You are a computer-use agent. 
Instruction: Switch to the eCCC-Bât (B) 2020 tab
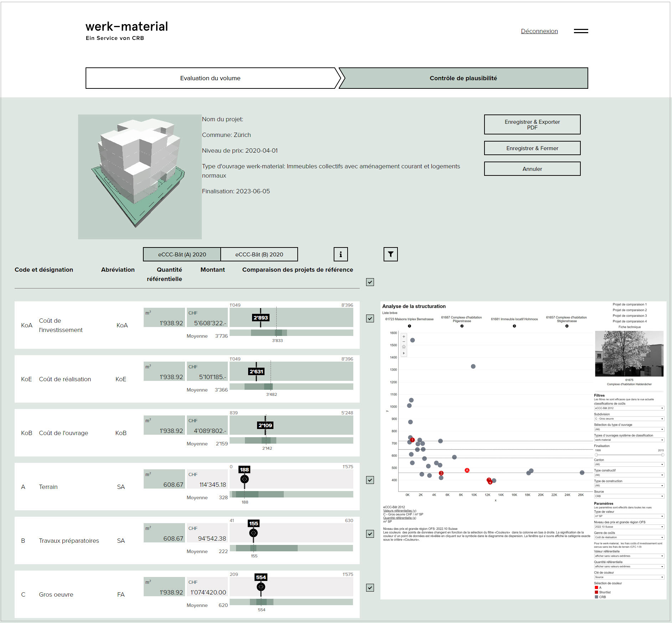259,254
